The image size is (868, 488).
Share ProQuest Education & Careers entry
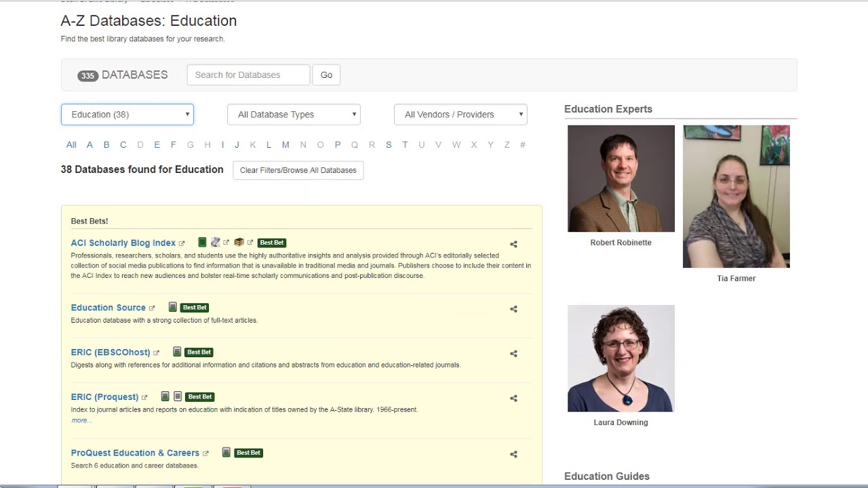513,454
